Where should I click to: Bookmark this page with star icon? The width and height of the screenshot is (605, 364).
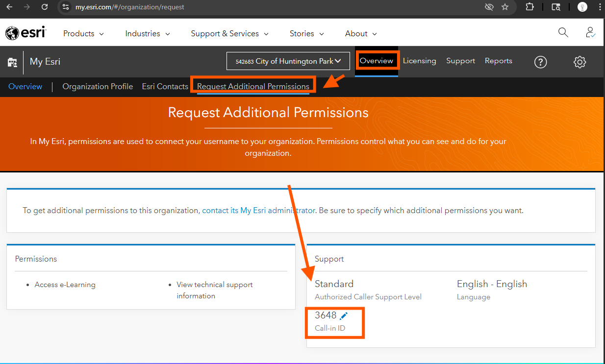click(x=505, y=7)
